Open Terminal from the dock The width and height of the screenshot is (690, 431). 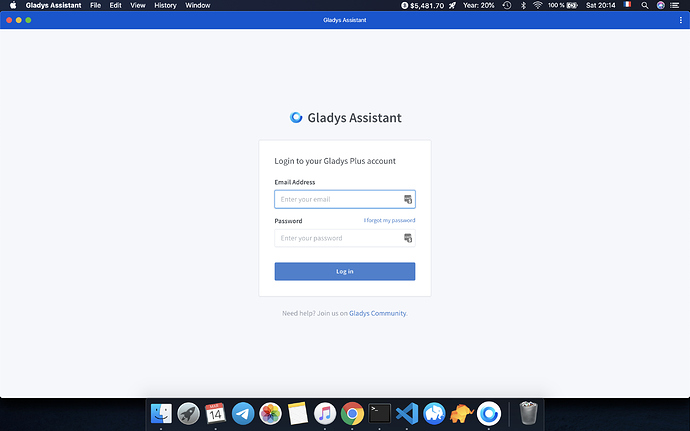point(379,414)
